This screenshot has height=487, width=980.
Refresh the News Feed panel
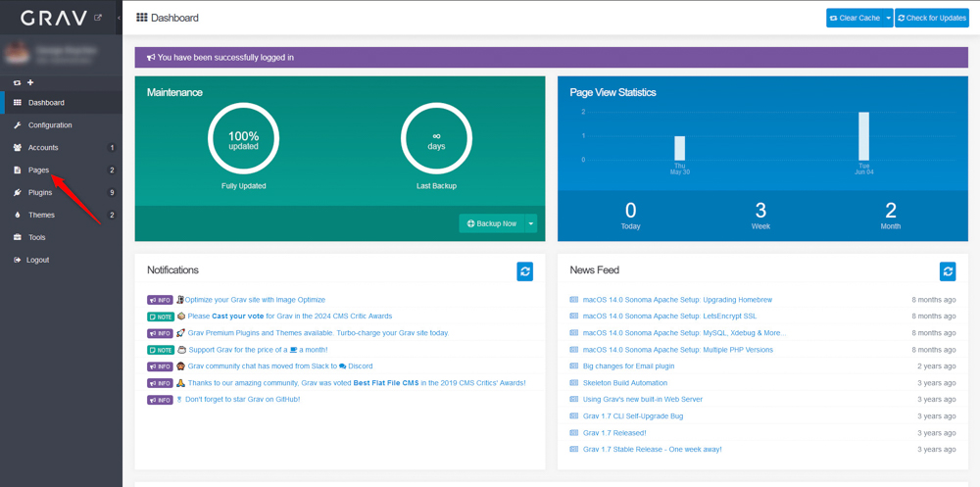948,271
